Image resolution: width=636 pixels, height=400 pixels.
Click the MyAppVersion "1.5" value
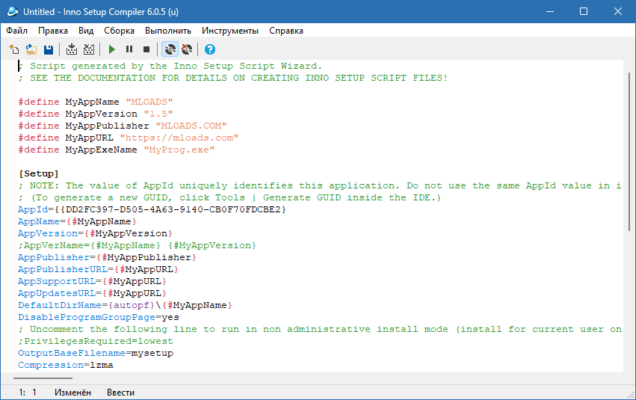coord(158,114)
